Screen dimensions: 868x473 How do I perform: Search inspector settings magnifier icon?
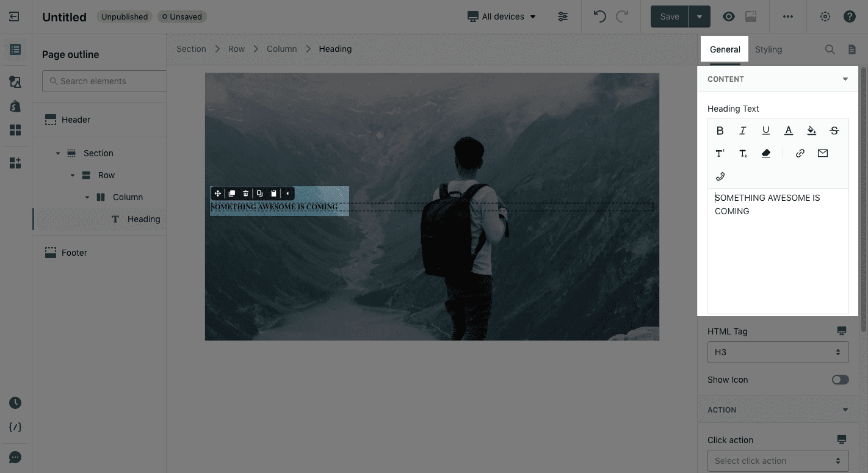(830, 49)
